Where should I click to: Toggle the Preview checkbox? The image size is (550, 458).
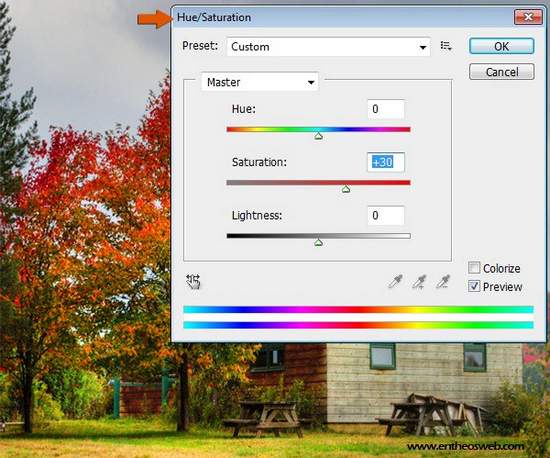click(474, 286)
